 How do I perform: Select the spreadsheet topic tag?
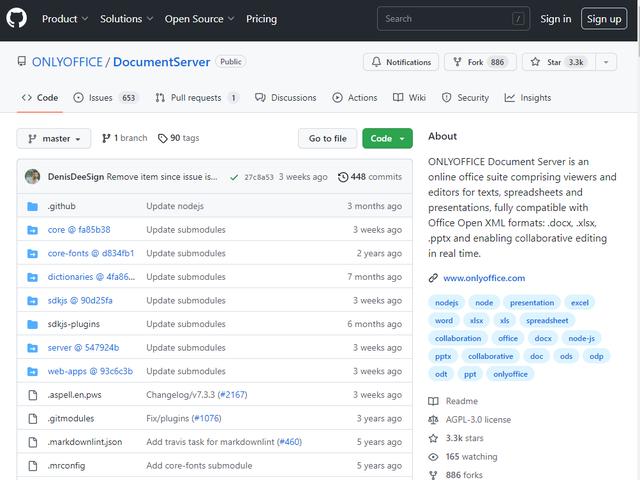(x=547, y=321)
